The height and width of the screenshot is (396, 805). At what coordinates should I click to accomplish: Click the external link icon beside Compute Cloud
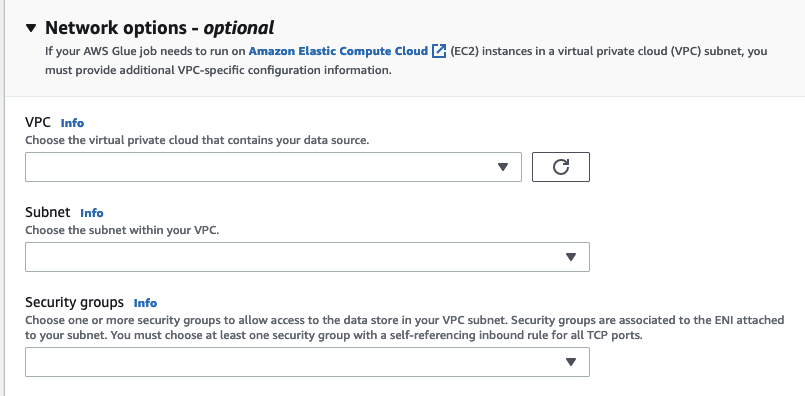click(439, 51)
